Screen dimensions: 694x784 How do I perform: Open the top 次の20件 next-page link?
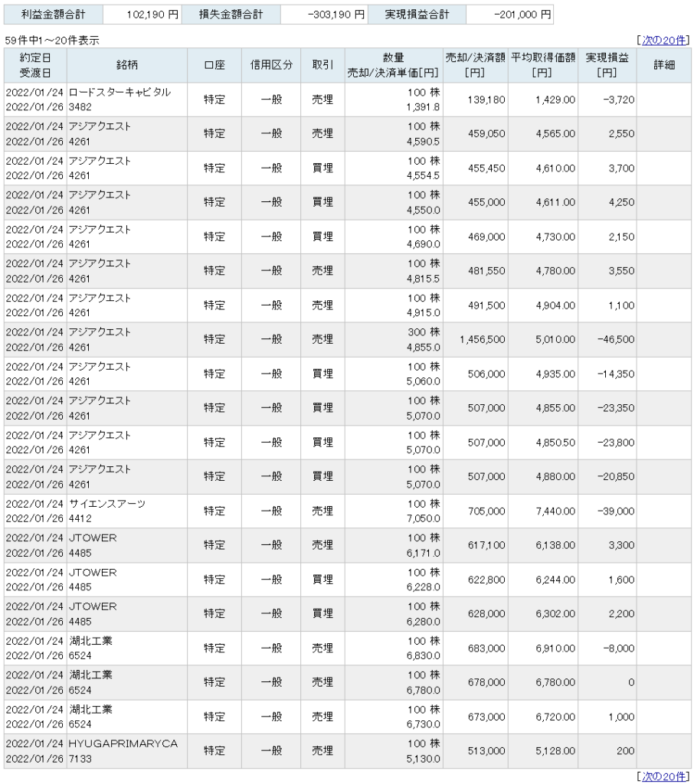pos(663,40)
